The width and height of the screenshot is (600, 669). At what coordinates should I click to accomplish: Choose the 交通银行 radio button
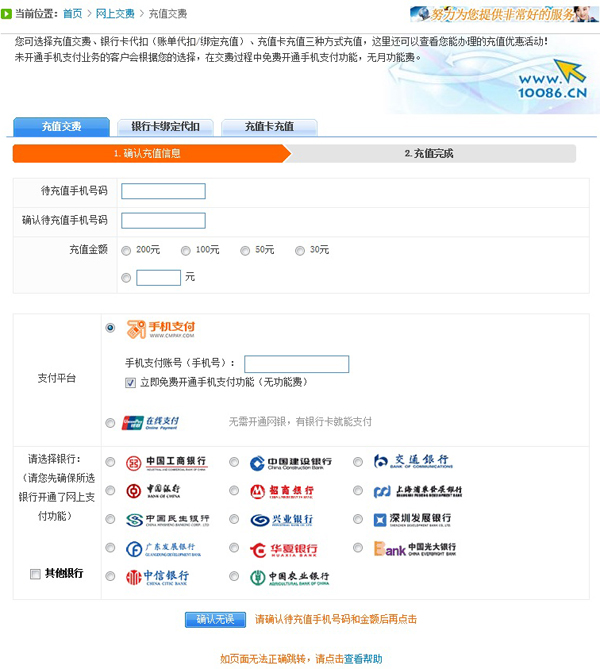tap(358, 462)
